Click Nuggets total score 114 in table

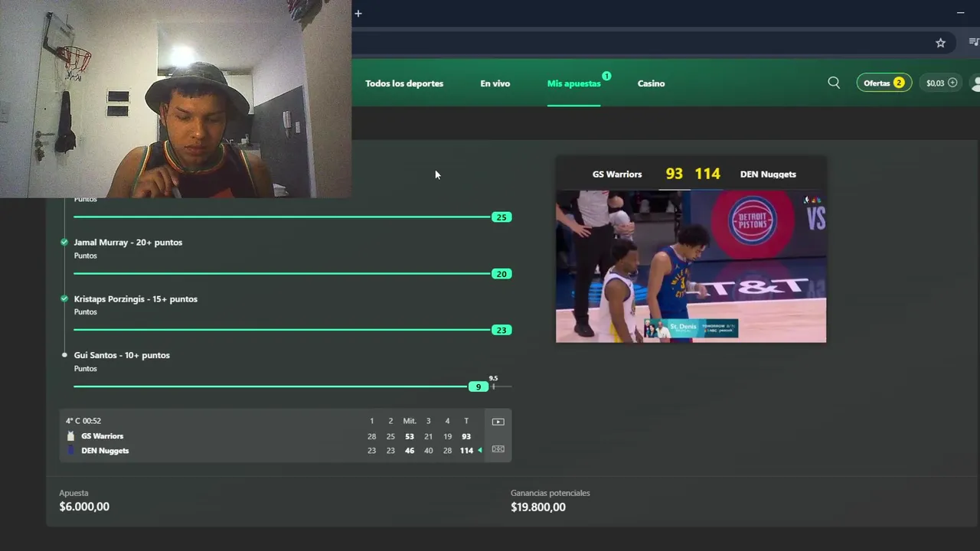(x=466, y=451)
